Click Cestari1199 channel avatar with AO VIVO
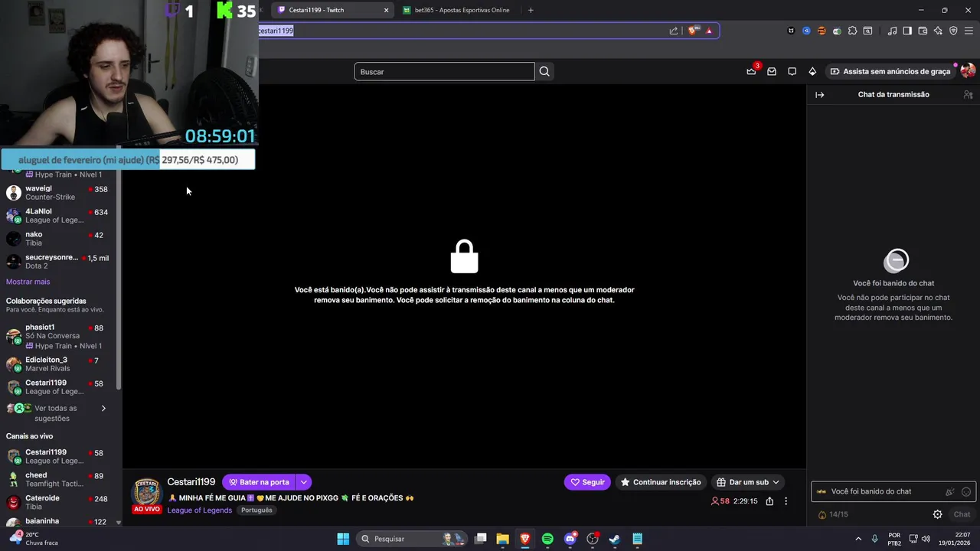 147,494
